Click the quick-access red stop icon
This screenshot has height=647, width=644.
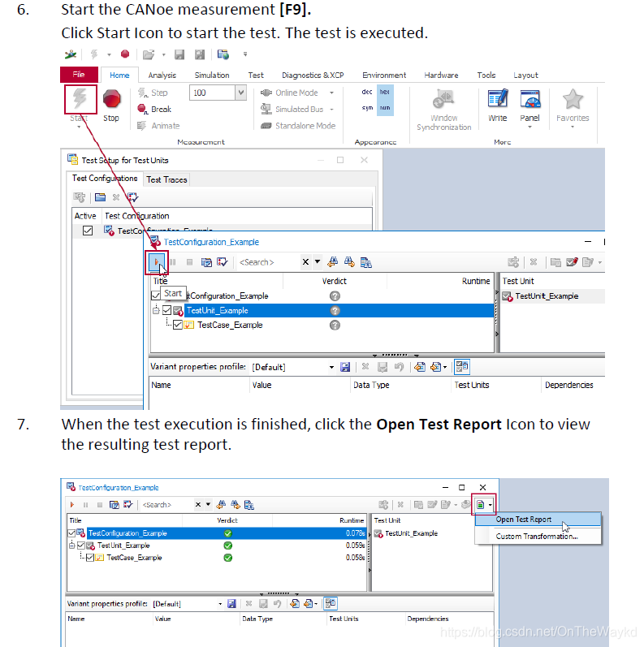tap(125, 54)
